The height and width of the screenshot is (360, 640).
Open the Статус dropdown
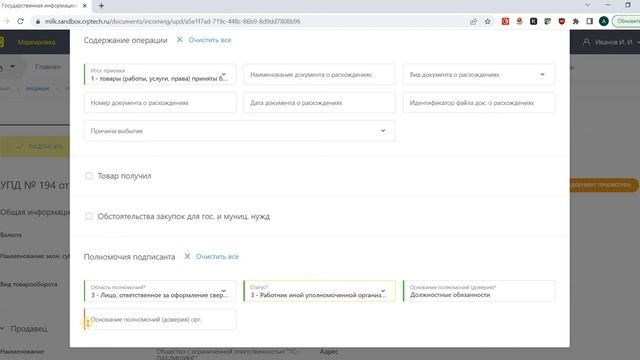pyautogui.click(x=319, y=291)
